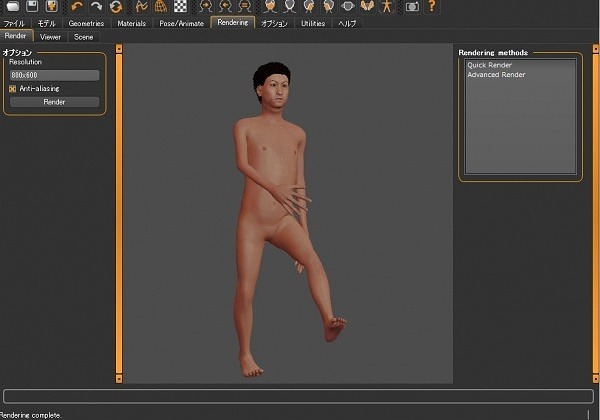Switch to front view head icon

pos(270,6)
